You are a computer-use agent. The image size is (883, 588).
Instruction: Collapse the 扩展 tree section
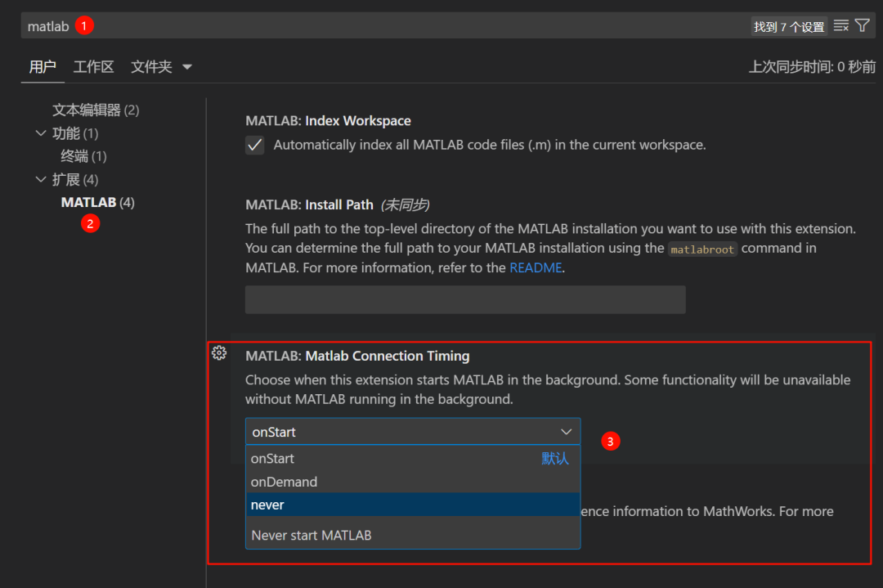point(41,180)
